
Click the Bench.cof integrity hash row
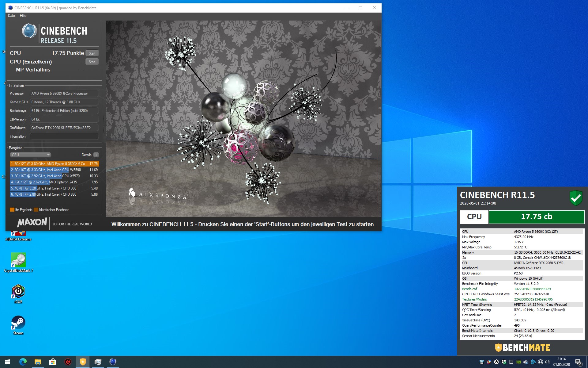coord(522,289)
